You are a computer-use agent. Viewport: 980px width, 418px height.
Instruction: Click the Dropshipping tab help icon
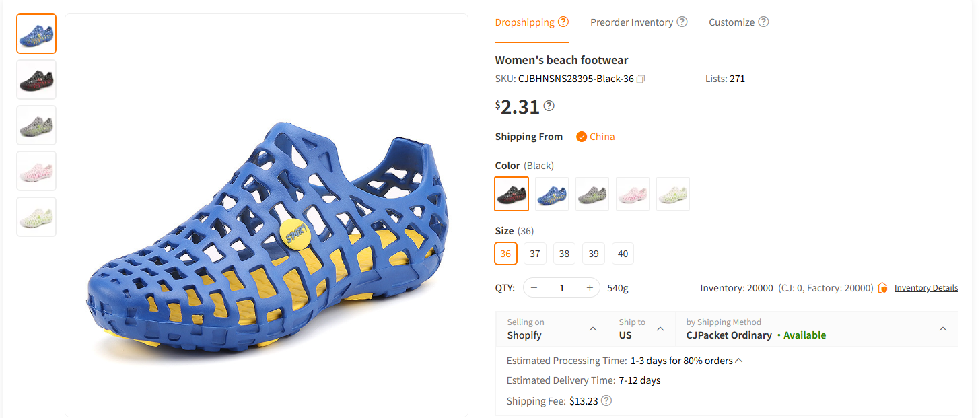pyautogui.click(x=564, y=21)
